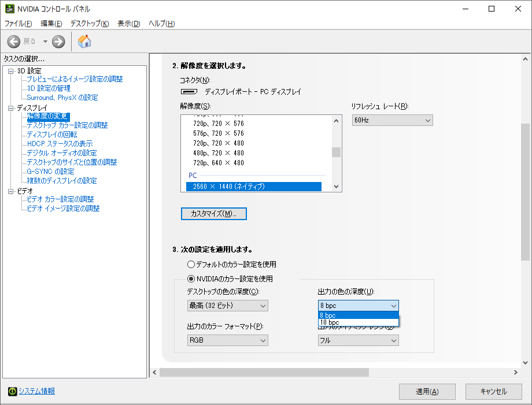Click the main vertical scrollbar thumb

(525, 192)
